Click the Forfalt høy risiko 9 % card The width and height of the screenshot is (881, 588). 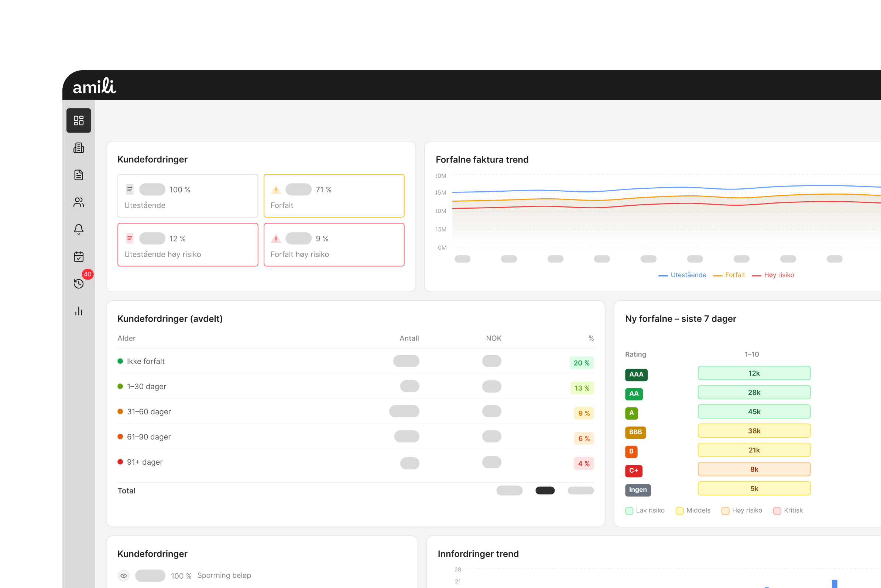pyautogui.click(x=334, y=245)
